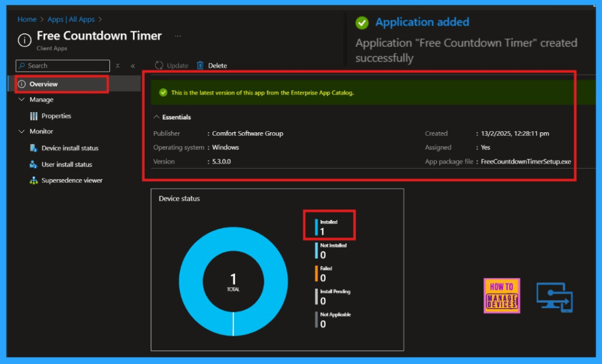This screenshot has height=364, width=602.
Task: Click the Failed legend entry
Action: coord(324,273)
